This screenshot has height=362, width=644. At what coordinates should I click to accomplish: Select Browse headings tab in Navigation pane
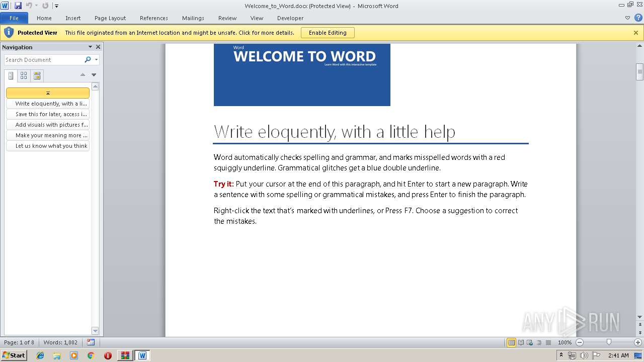click(x=11, y=76)
